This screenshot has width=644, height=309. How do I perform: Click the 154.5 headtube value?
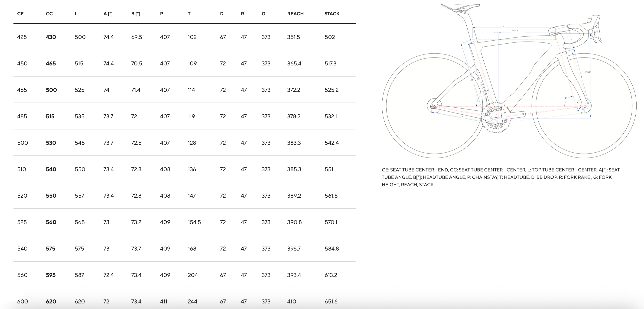pos(194,222)
